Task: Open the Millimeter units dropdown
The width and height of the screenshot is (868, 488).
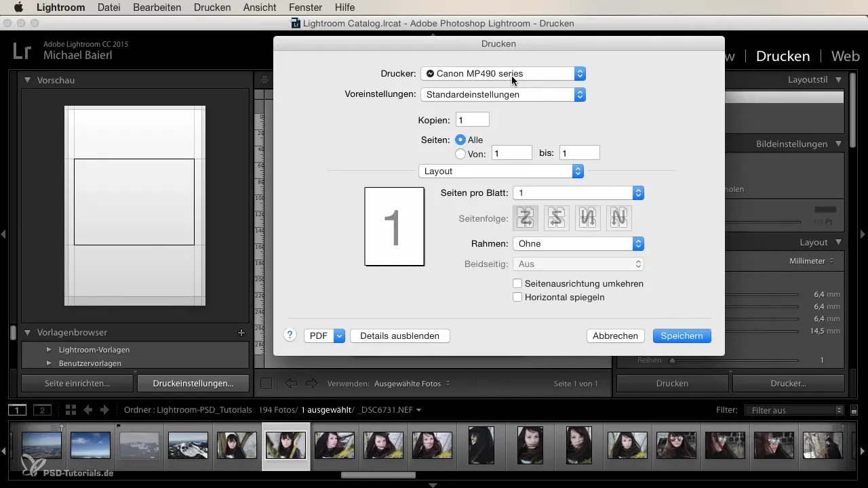Action: pos(812,261)
